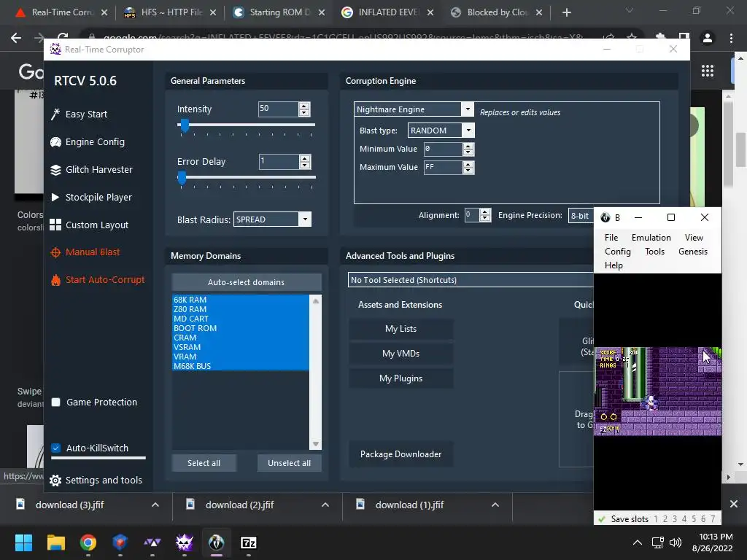Toggle the Auto-KillSwitch checkbox
This screenshot has height=560, width=747.
[55, 448]
